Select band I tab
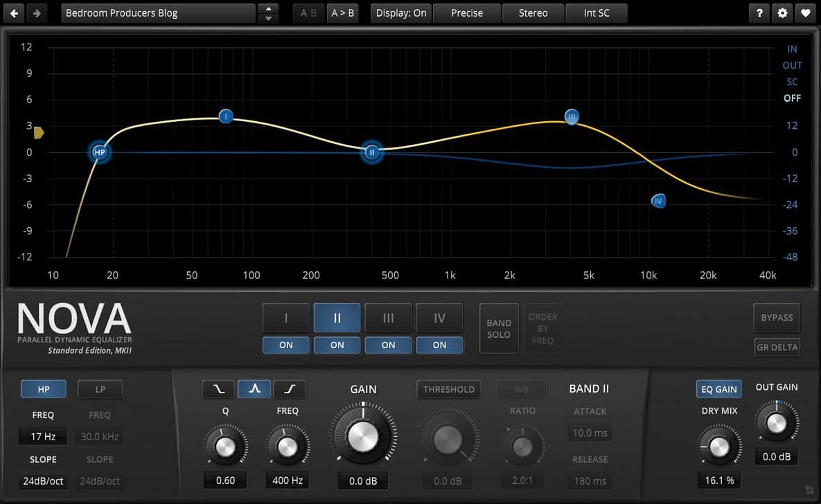The width and height of the screenshot is (821, 504). [286, 318]
